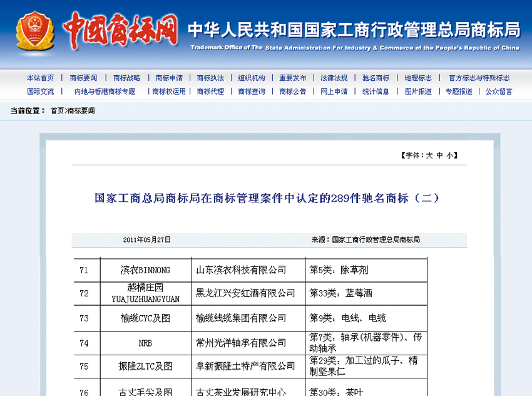View 统计信息 statistics page
The height and width of the screenshot is (396, 532).
tap(376, 91)
